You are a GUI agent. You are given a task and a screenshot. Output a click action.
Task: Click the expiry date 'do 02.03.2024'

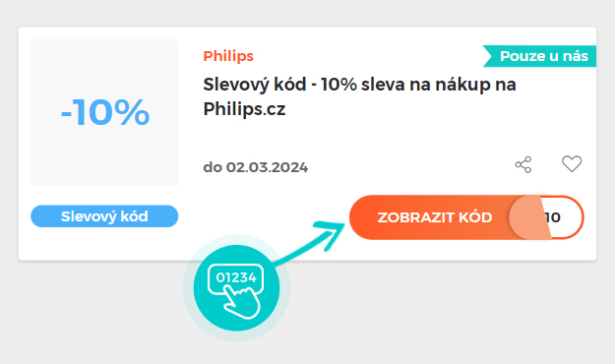[x=255, y=167]
